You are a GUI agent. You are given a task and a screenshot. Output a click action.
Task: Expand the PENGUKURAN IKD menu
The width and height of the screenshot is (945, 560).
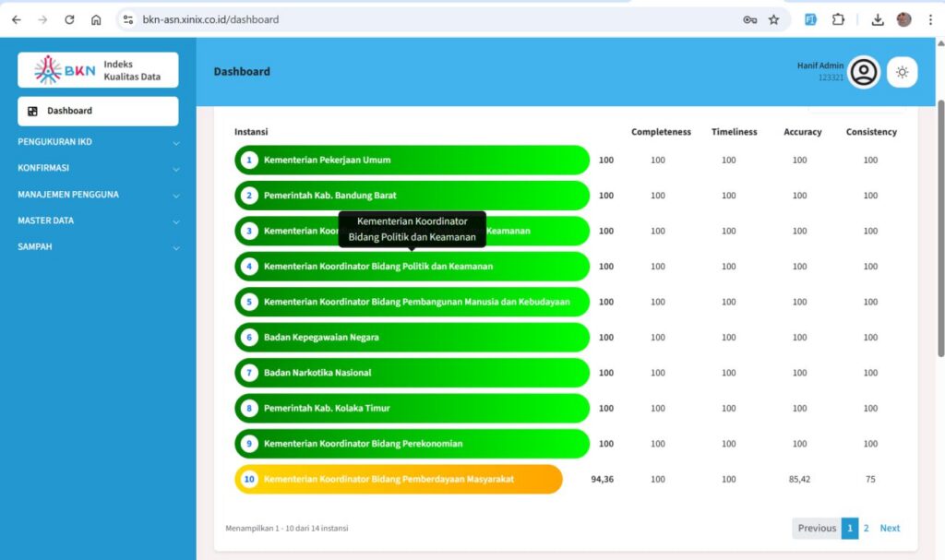pos(98,142)
